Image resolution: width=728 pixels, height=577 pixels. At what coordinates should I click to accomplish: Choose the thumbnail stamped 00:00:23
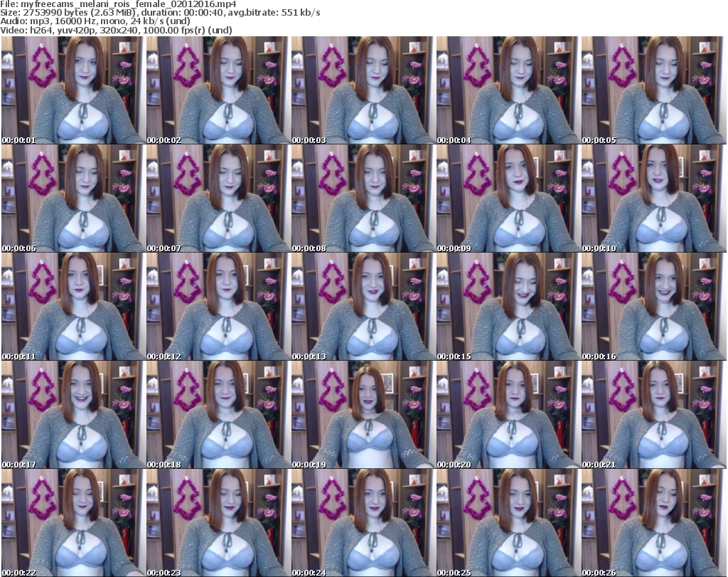pos(218,523)
